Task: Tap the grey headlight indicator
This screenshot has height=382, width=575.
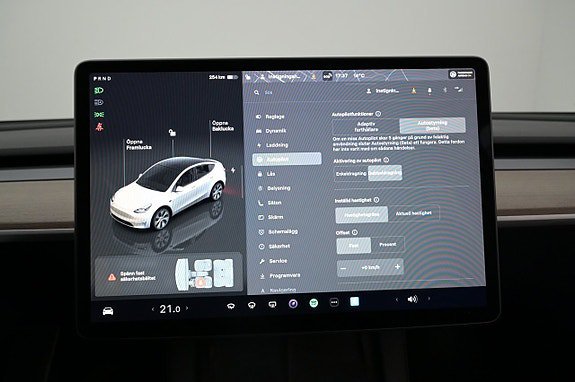Action: pyautogui.click(x=99, y=102)
